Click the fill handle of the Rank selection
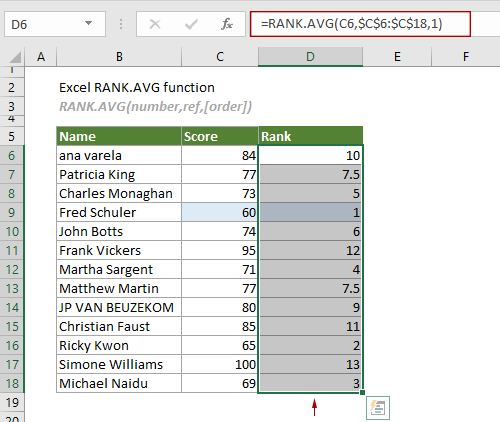Image resolution: width=500 pixels, height=422 pixels. [362, 392]
